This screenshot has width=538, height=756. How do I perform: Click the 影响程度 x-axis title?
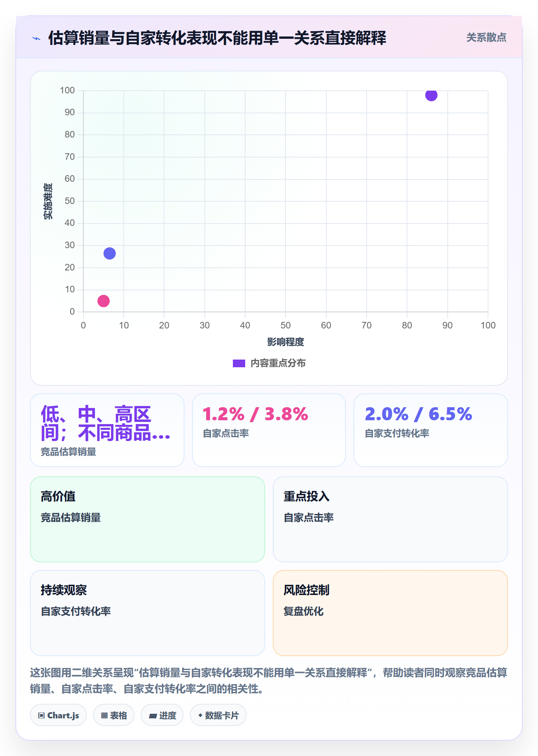click(286, 342)
